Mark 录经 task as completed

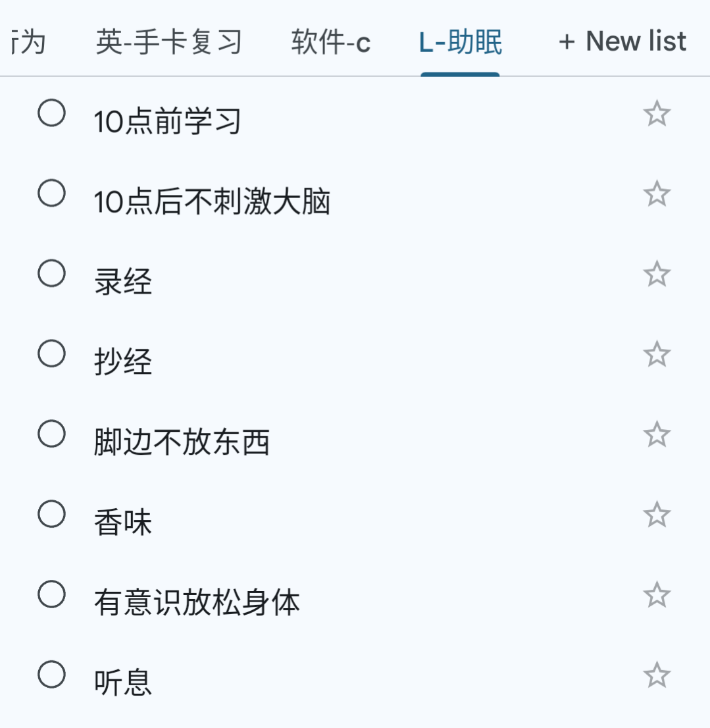click(x=51, y=273)
